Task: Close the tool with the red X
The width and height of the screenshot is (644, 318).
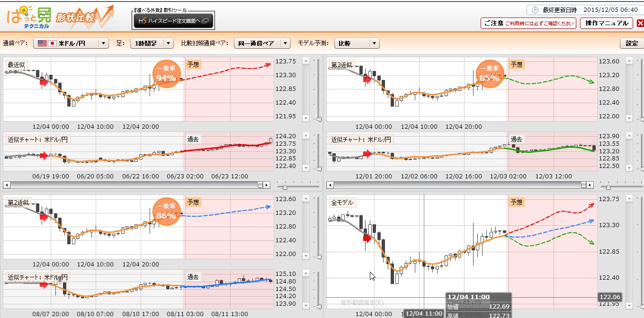Action: (x=640, y=23)
